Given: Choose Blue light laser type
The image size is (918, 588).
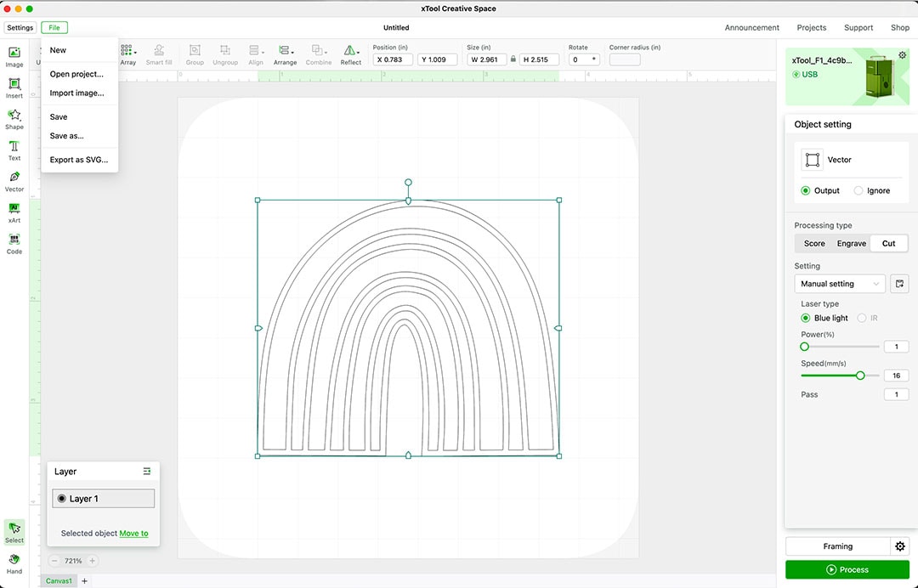Looking at the screenshot, I should point(806,318).
